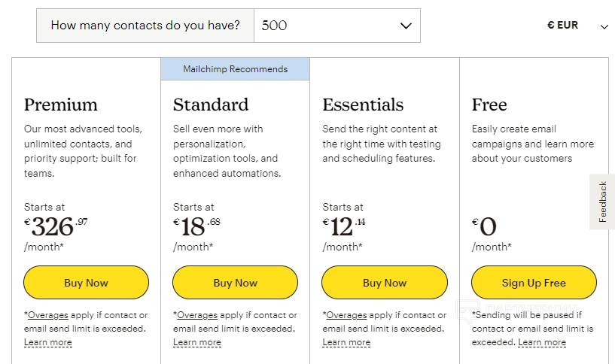Choose Buy Now for Essentials plan
Viewport: 615px width, 364px height.
[385, 283]
